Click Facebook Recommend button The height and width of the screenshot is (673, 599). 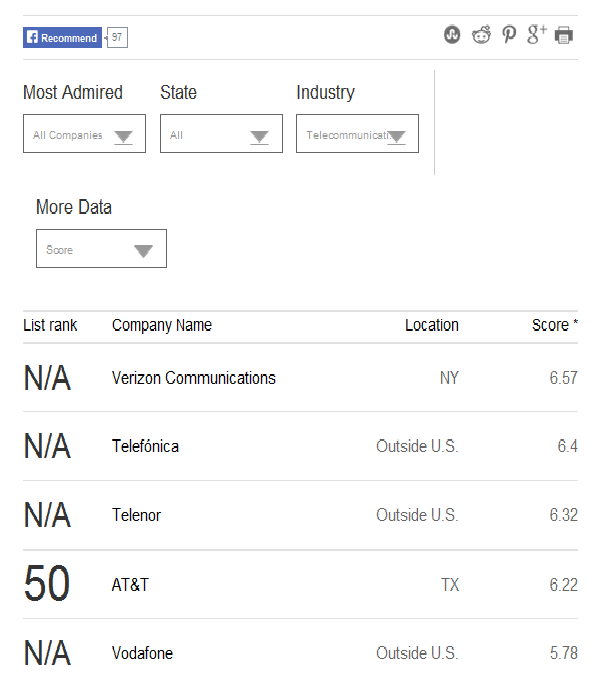(62, 38)
